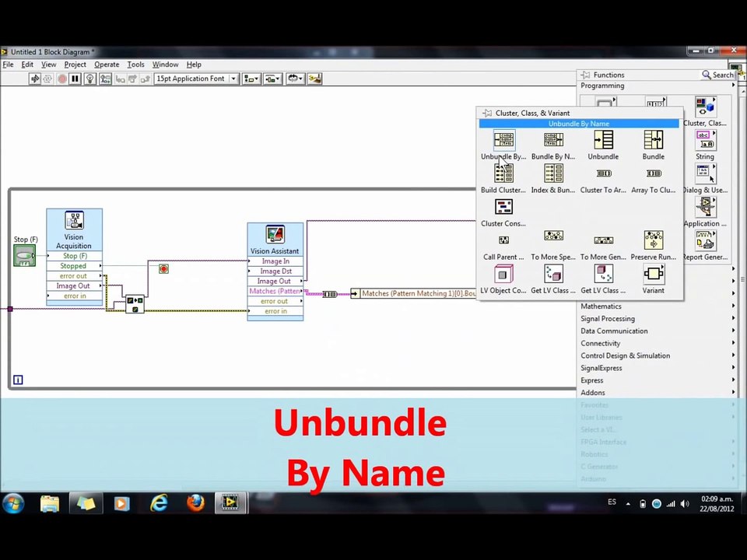
Task: Pick the Unbundle function icon
Action: 603,140
